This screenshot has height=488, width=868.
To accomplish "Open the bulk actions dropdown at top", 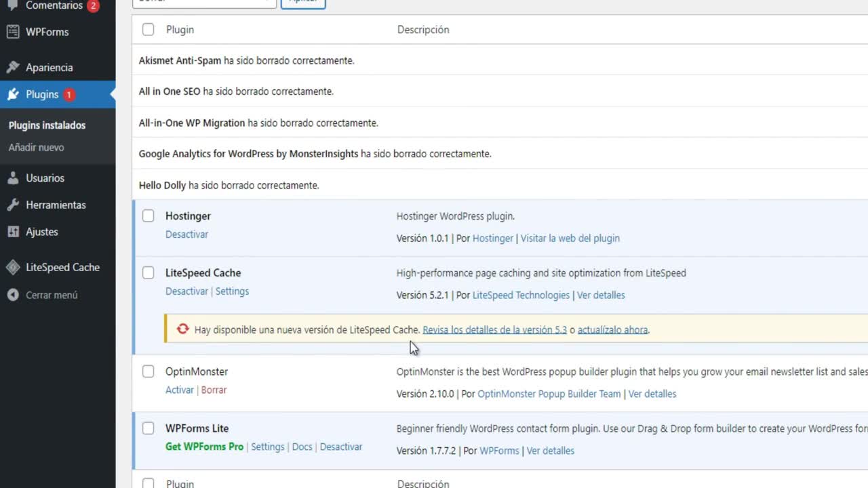I will tap(204, 3).
